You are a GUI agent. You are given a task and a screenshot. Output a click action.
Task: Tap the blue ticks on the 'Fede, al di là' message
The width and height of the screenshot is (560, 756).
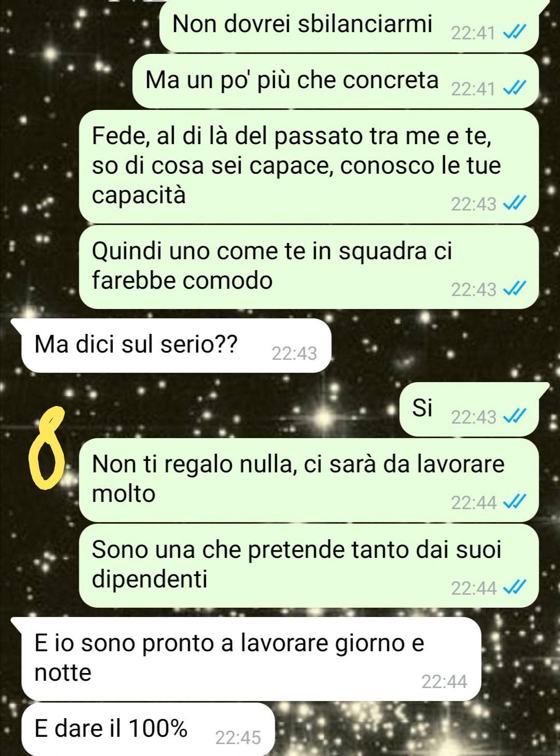point(515,203)
